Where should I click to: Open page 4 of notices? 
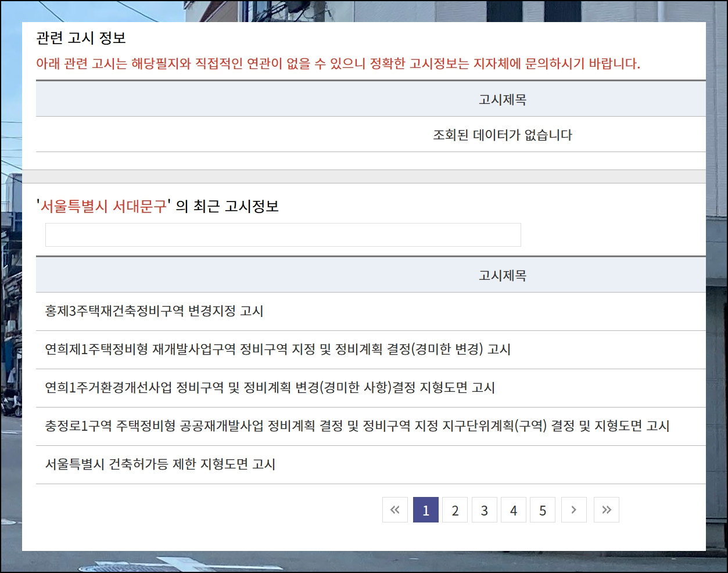(x=514, y=510)
